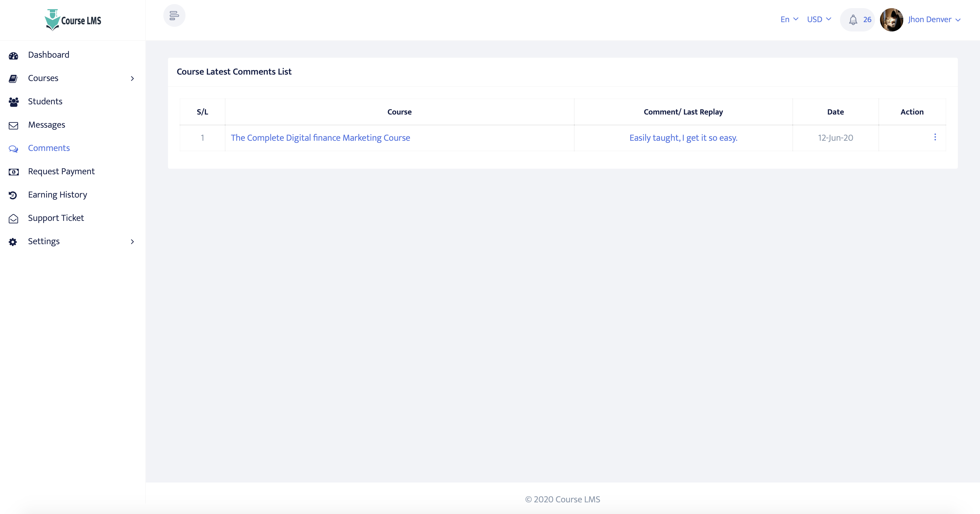Click the Students group icon
Viewport: 980px width, 514px height.
coord(13,102)
